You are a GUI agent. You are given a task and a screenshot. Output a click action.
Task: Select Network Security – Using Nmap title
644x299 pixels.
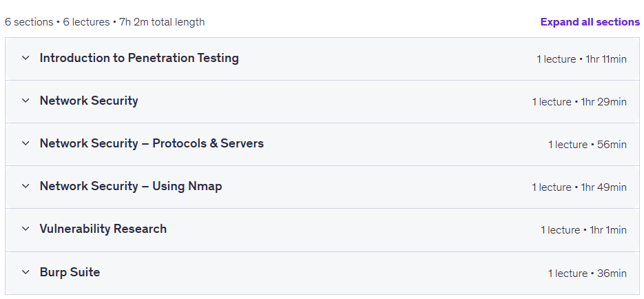[131, 186]
